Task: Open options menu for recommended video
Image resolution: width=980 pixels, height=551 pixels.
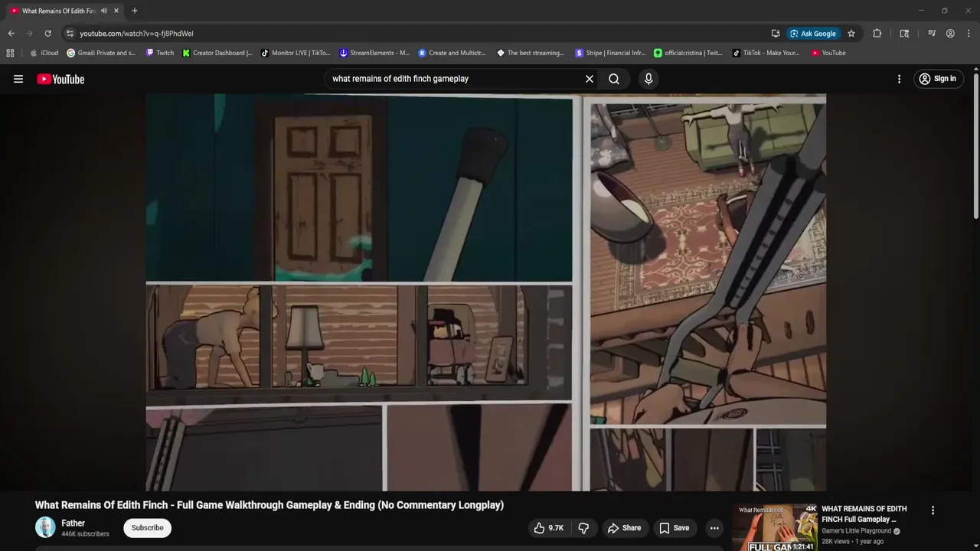Action: pyautogui.click(x=933, y=510)
